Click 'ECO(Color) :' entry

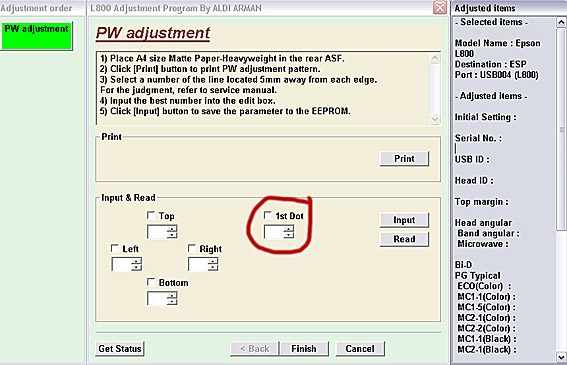[x=484, y=286]
